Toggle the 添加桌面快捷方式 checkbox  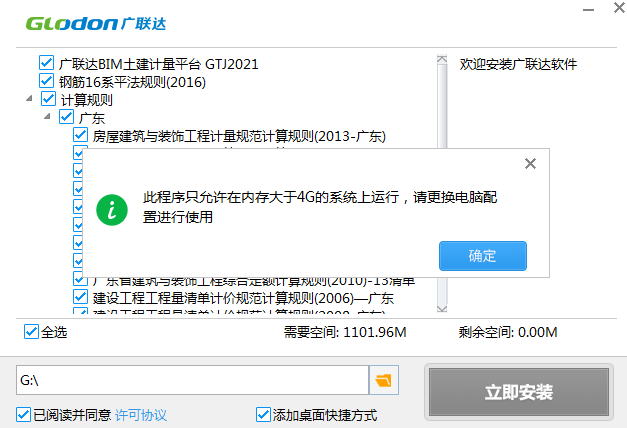pos(263,415)
